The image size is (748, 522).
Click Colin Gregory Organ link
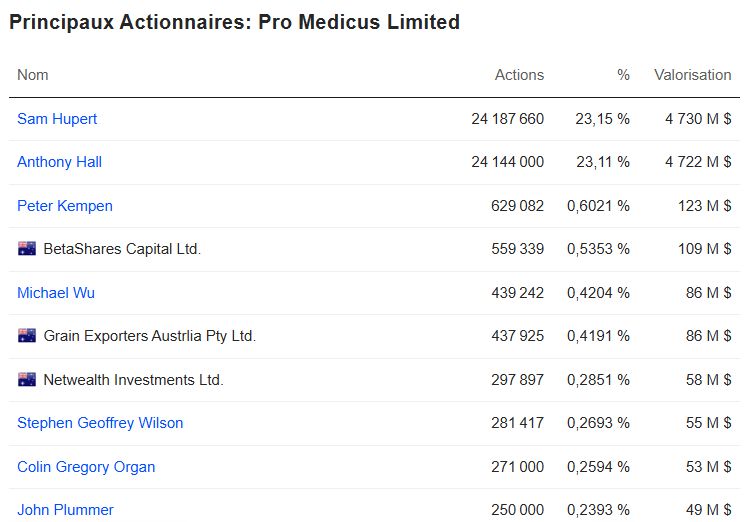(x=86, y=467)
